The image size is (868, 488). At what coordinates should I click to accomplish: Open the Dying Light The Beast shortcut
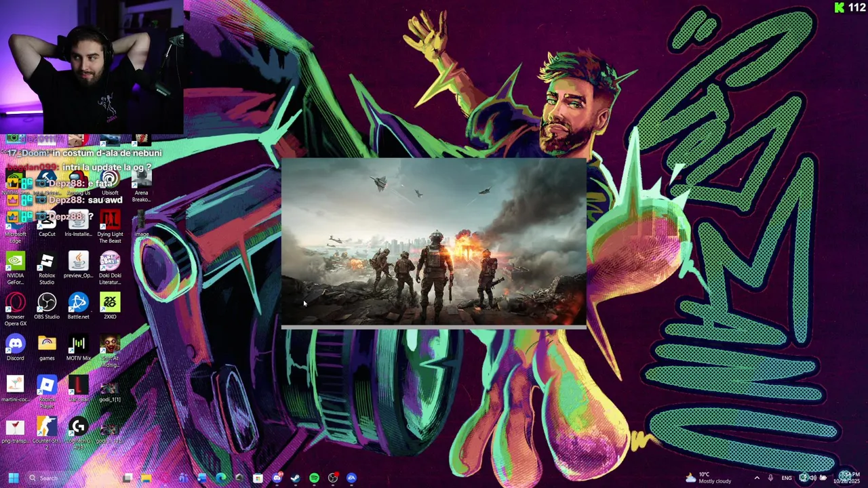point(110,227)
